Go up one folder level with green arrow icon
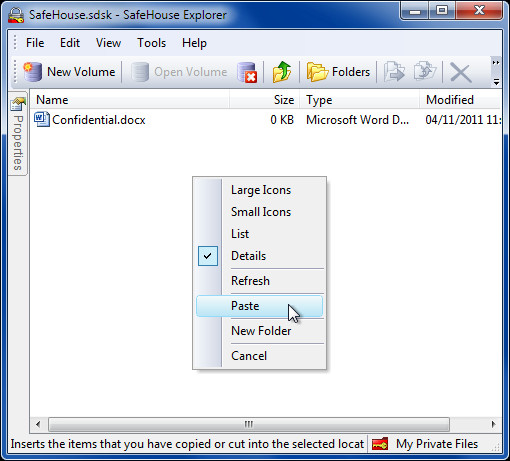This screenshot has width=510, height=461. tap(282, 72)
